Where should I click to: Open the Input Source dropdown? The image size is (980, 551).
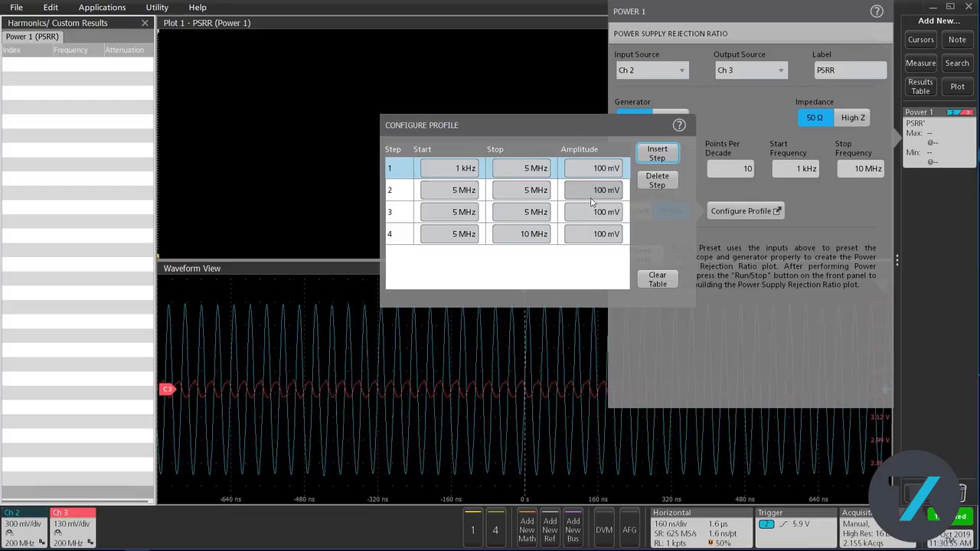pos(652,70)
